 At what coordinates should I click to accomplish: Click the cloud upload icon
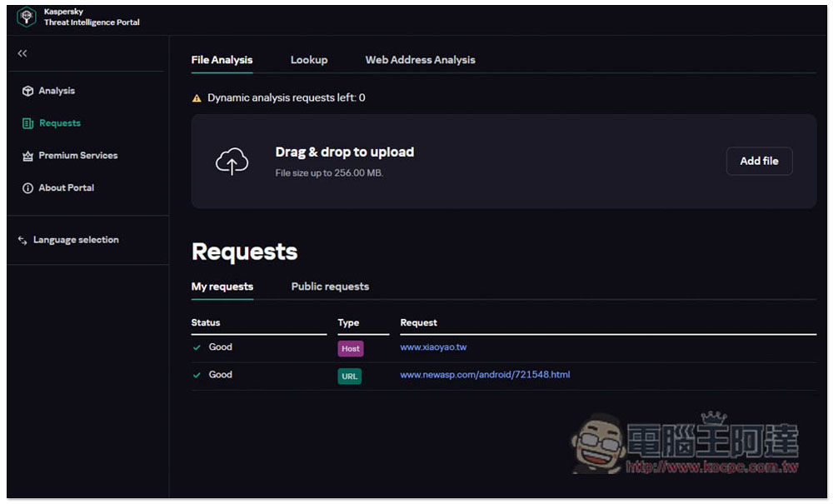[x=232, y=161]
